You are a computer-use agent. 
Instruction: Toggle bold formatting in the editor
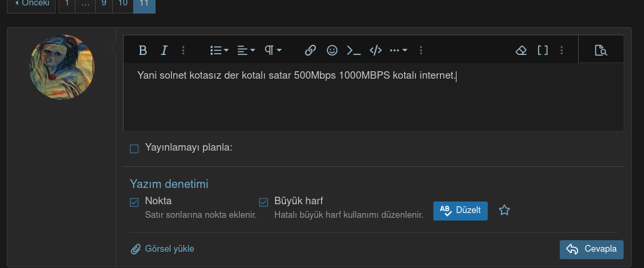coord(143,50)
